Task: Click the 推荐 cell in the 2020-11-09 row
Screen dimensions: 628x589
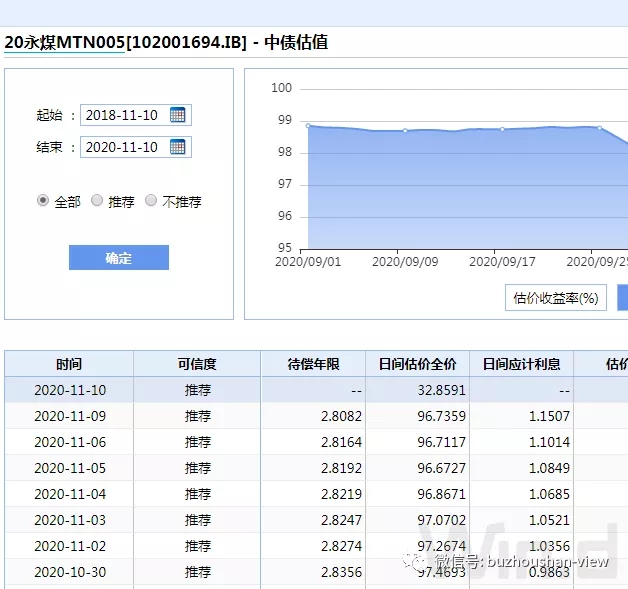Action: pos(197,416)
